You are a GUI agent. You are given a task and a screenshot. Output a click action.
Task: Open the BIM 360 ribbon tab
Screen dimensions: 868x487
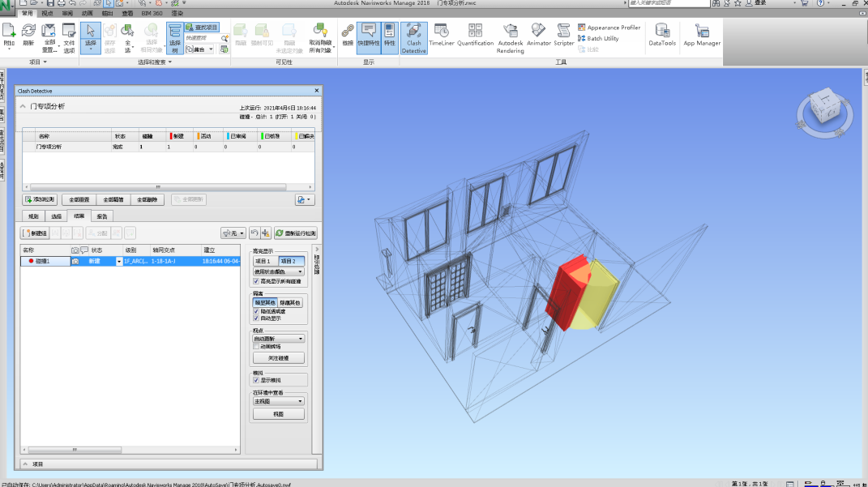tap(152, 13)
